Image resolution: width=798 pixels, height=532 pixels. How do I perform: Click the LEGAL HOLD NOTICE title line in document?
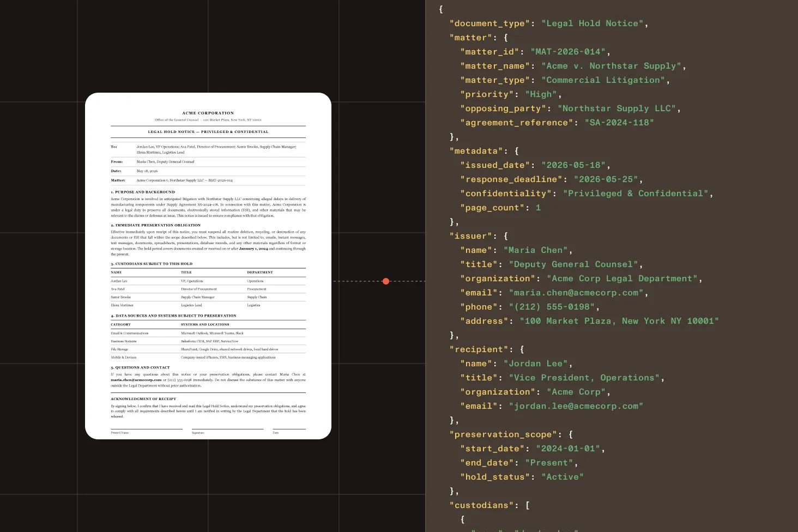click(208, 132)
